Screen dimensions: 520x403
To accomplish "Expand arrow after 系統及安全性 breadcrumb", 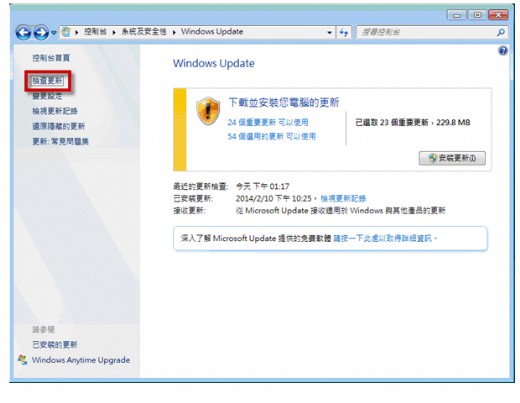I will tap(174, 32).
